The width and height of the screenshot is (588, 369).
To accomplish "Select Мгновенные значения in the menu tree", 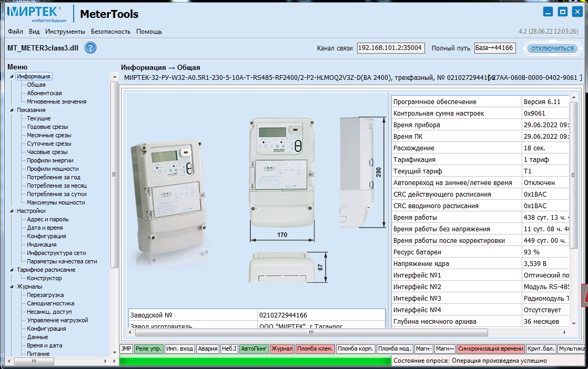I will coord(57,101).
